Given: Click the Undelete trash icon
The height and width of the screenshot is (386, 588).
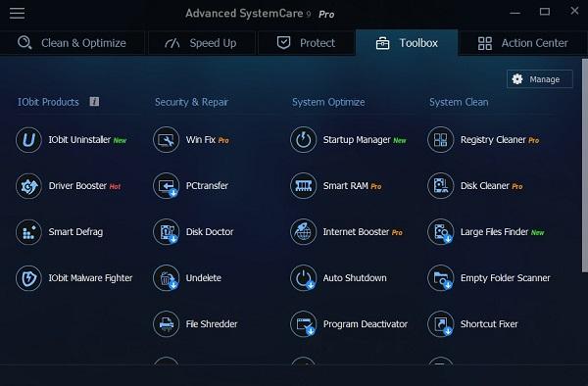Looking at the screenshot, I should [167, 278].
